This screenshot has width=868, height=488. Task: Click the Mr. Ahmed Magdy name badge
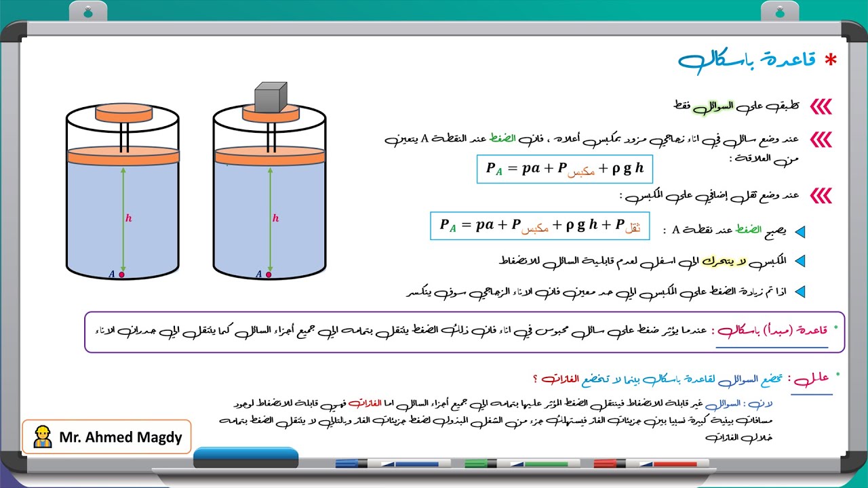[107, 437]
